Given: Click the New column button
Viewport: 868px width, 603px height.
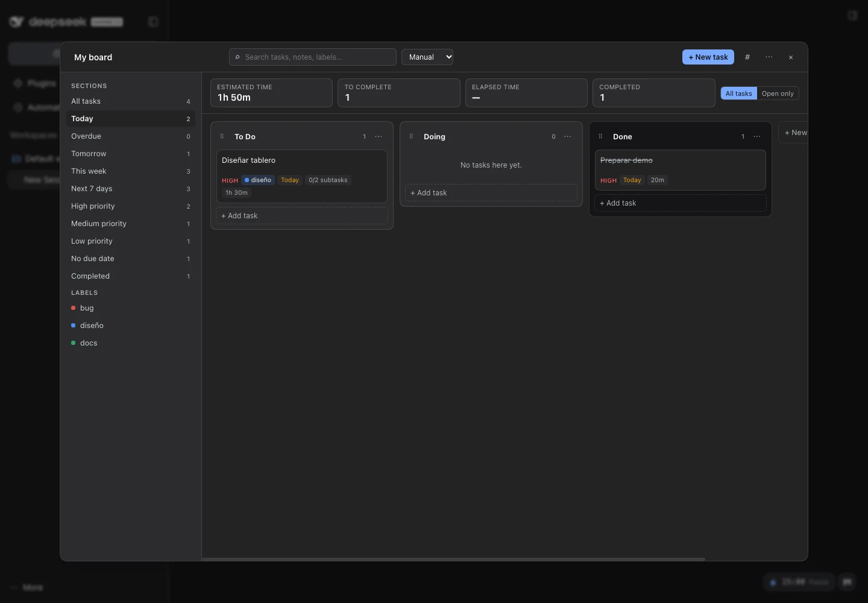Looking at the screenshot, I should point(794,133).
